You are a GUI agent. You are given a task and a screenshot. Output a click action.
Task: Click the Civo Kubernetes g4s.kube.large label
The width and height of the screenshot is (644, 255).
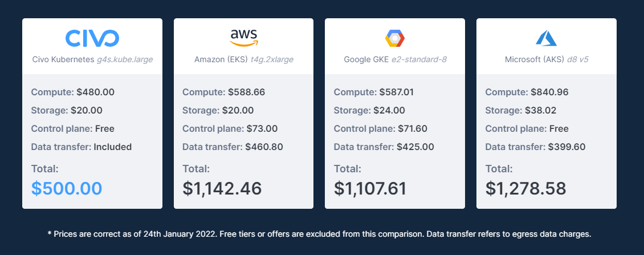[x=92, y=60]
